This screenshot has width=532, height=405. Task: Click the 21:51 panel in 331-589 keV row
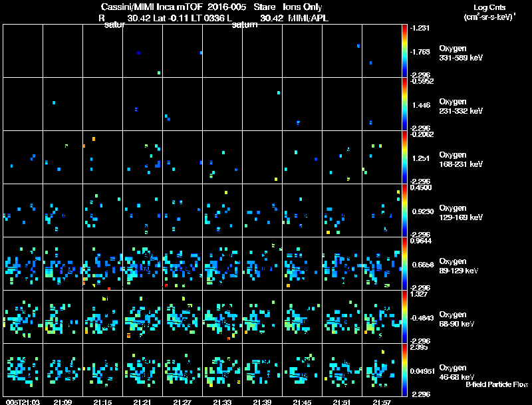tap(342, 51)
